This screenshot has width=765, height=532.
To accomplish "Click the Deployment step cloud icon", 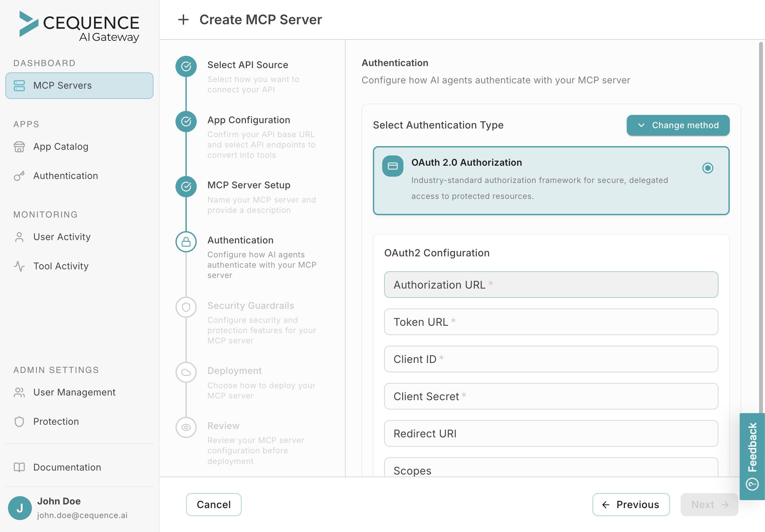I will coord(186,372).
